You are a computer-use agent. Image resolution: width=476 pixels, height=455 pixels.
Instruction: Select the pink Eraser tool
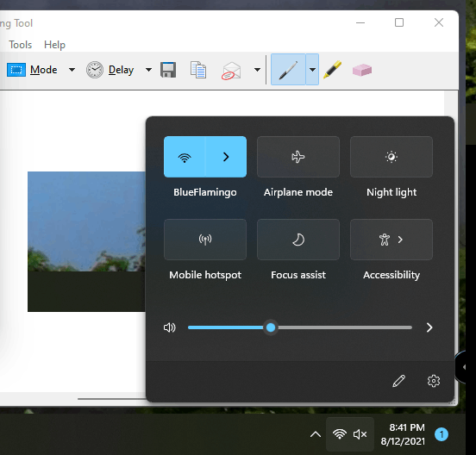point(362,70)
